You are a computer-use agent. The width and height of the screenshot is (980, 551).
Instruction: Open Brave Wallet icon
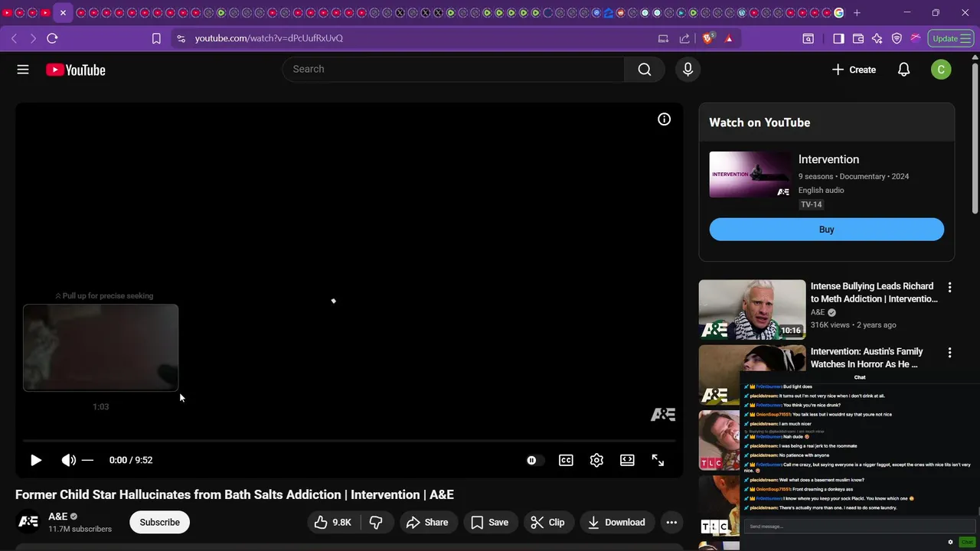(858, 38)
